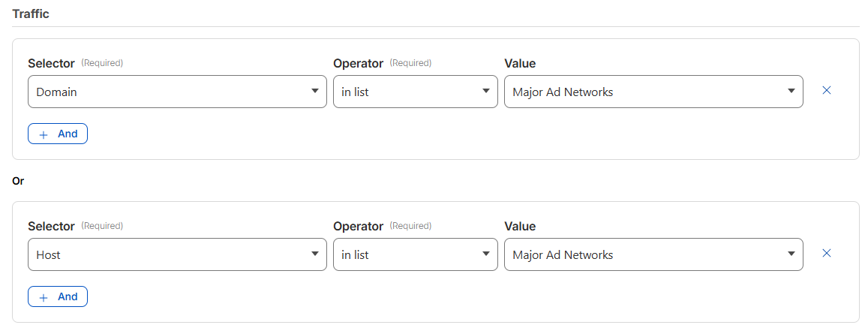Choose Major Ad Networks value in Domain rule
Image resolution: width=868 pixels, height=328 pixels.
[x=645, y=92]
